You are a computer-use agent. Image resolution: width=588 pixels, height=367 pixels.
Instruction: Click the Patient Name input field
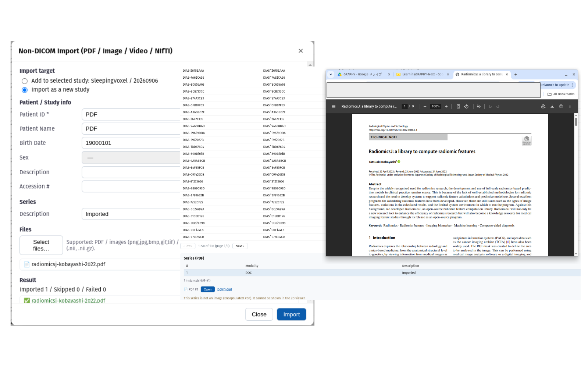[x=131, y=129]
